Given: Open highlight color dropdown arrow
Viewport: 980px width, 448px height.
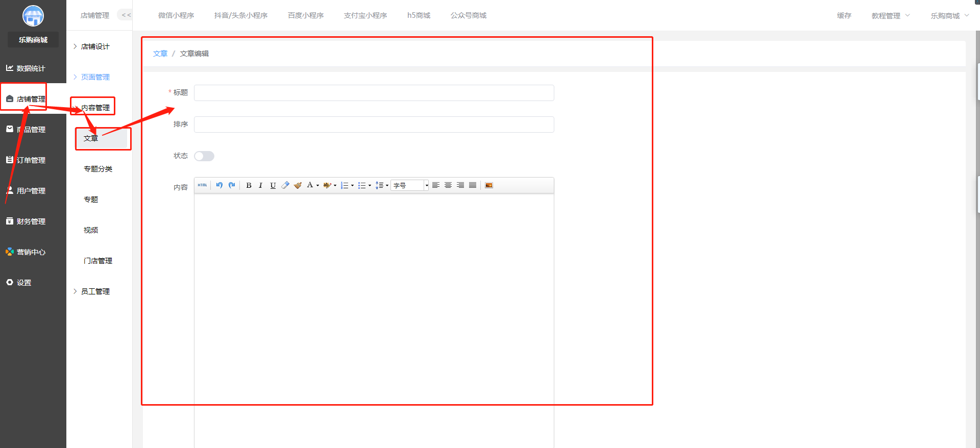Looking at the screenshot, I should [x=335, y=186].
